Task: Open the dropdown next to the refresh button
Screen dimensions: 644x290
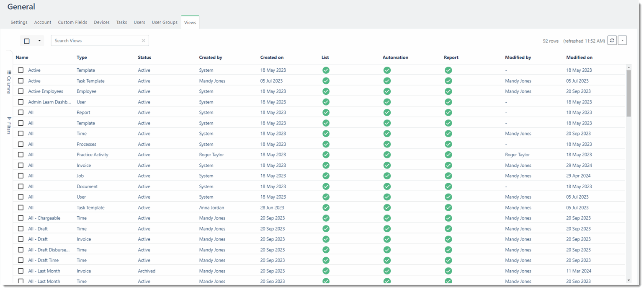Action: (x=622, y=40)
